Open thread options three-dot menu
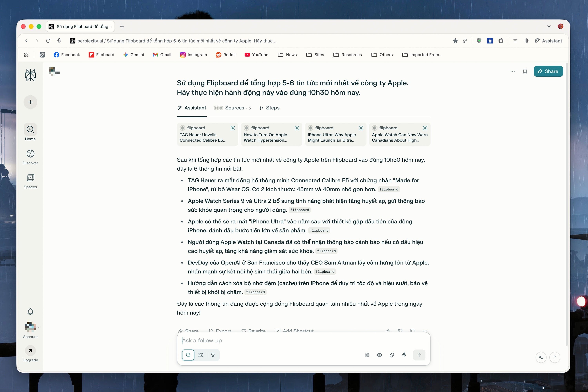This screenshot has width=588, height=392. click(x=513, y=71)
